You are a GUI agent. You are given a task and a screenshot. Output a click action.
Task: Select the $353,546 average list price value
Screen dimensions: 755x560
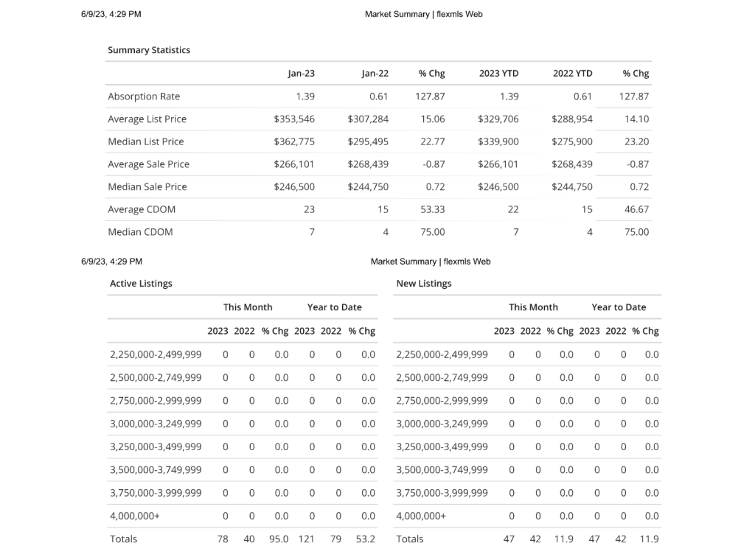(x=294, y=119)
